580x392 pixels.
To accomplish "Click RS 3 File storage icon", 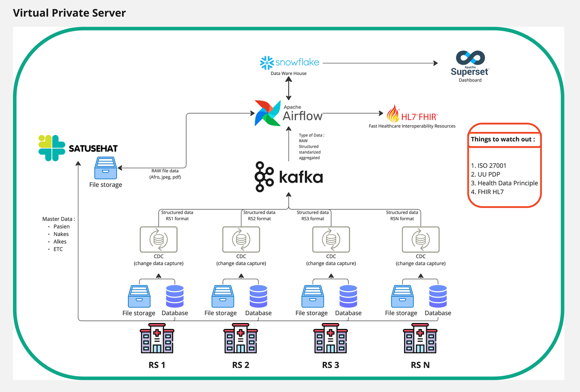I will 312,296.
